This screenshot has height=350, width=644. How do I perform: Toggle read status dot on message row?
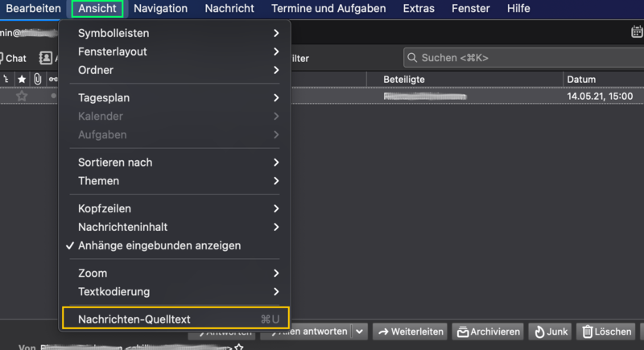tap(53, 96)
